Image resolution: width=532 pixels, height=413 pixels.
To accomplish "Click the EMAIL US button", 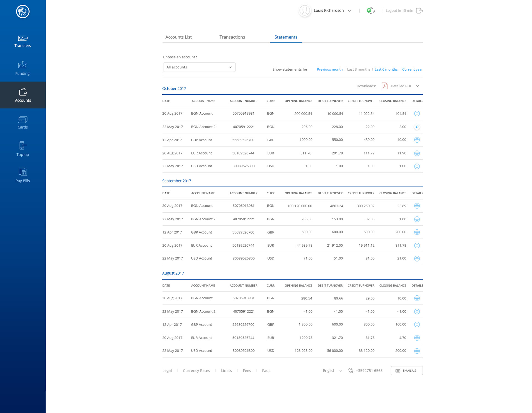I will point(406,371).
